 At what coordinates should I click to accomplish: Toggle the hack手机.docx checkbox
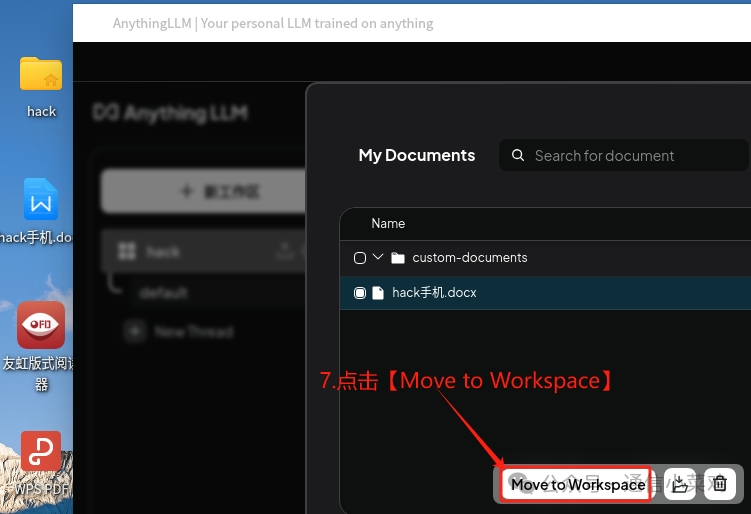click(360, 293)
